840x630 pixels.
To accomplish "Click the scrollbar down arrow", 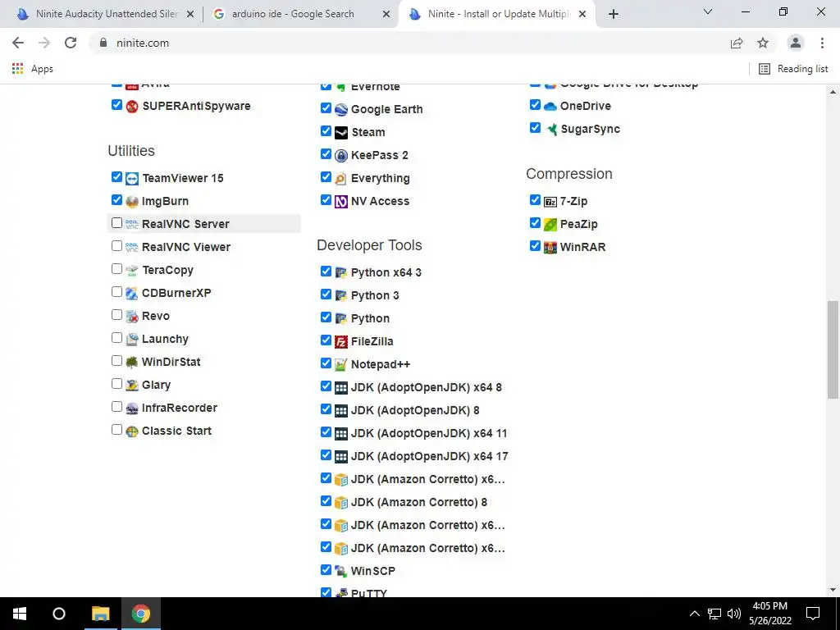I will [x=833, y=590].
